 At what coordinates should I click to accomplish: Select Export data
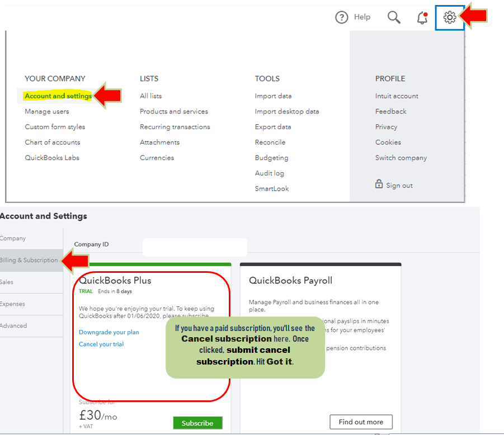click(x=273, y=127)
